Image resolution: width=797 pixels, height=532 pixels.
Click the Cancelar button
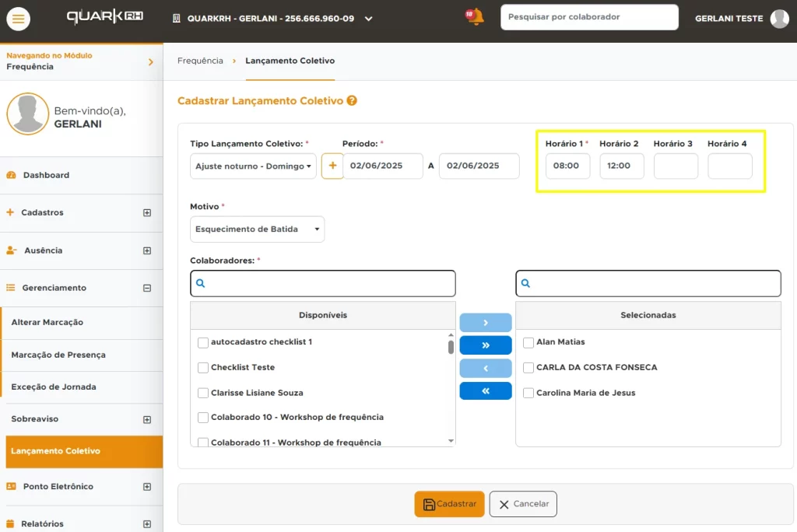tap(523, 504)
